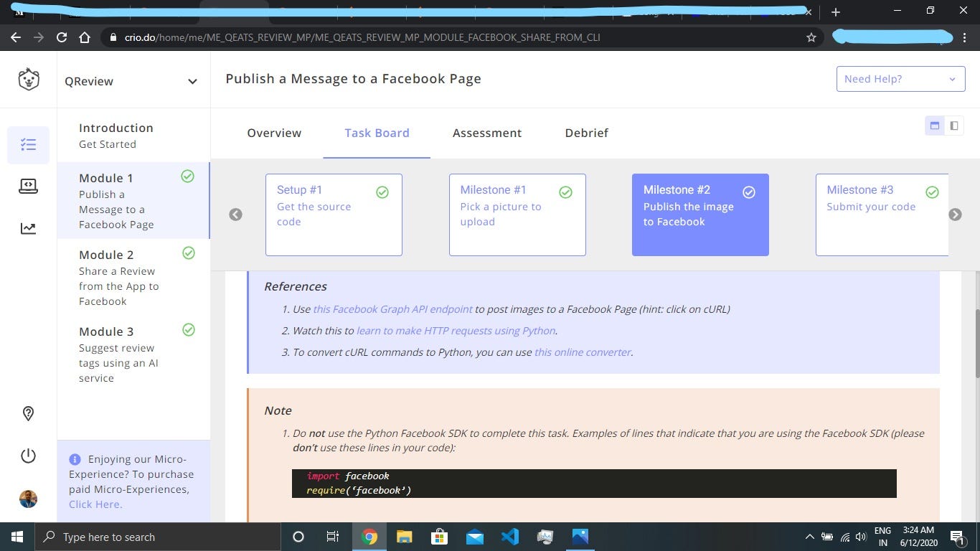Screen dimensions: 980x551
Task: Click the 'Click Here' purchase link
Action: [x=95, y=504]
